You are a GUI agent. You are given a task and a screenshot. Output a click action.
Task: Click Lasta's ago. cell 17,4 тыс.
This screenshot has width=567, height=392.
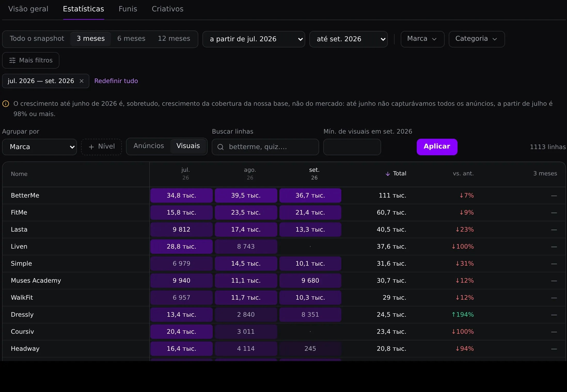point(246,230)
